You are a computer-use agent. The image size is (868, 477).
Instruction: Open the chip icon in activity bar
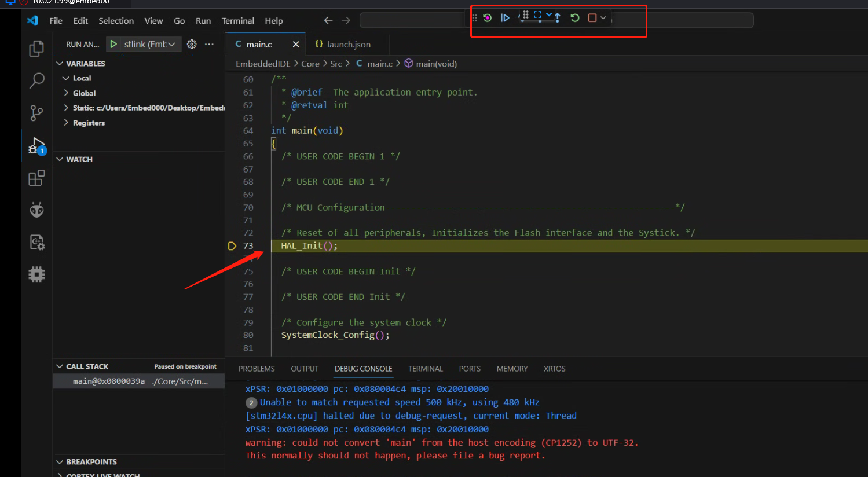pyautogui.click(x=36, y=274)
